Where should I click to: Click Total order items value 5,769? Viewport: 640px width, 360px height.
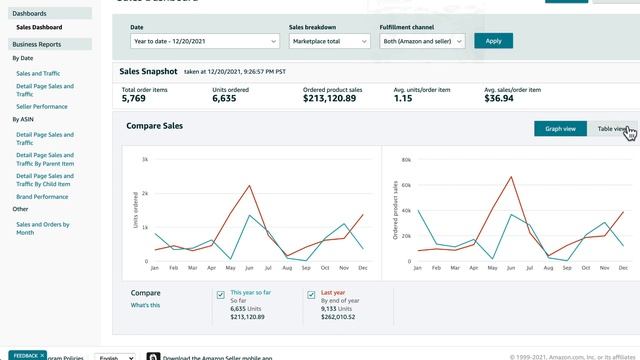[x=133, y=98]
